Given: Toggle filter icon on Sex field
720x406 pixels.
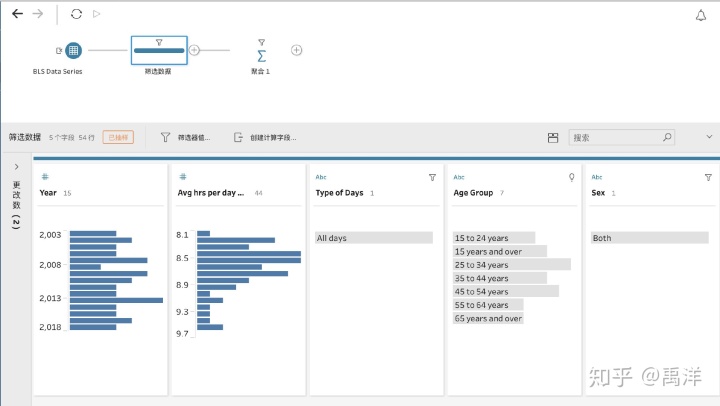Looking at the screenshot, I should pyautogui.click(x=708, y=177).
